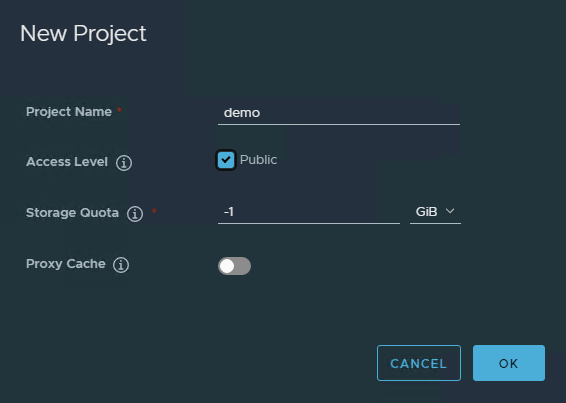Show the Storage Quota info tooltip icon

tap(135, 213)
